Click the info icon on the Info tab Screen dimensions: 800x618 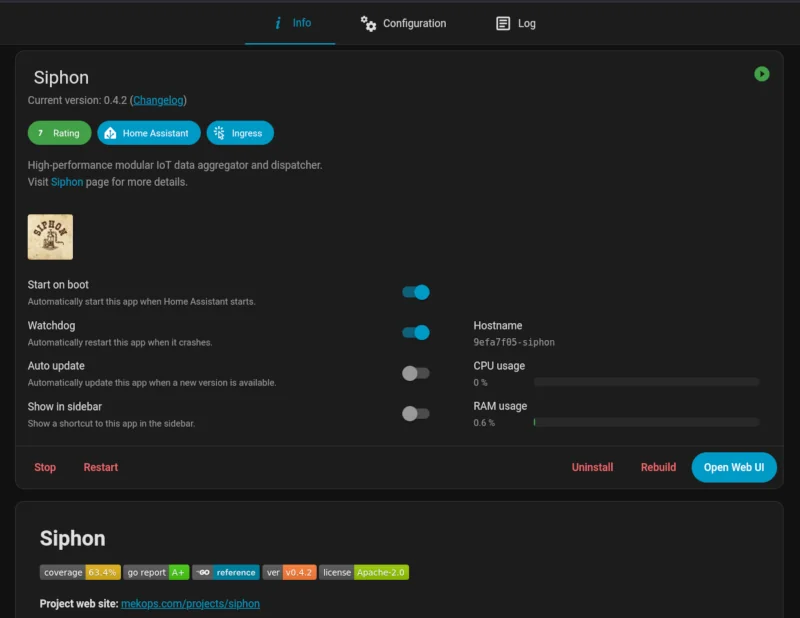(277, 23)
